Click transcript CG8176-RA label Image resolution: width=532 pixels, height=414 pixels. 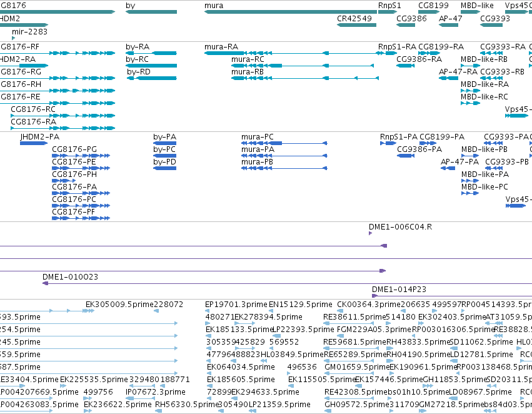[x=34, y=122]
